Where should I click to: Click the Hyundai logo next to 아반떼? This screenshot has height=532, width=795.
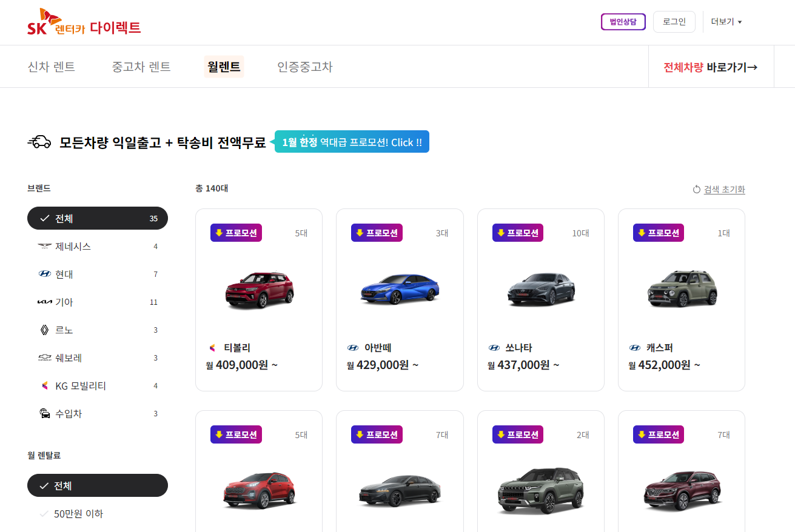pyautogui.click(x=353, y=348)
